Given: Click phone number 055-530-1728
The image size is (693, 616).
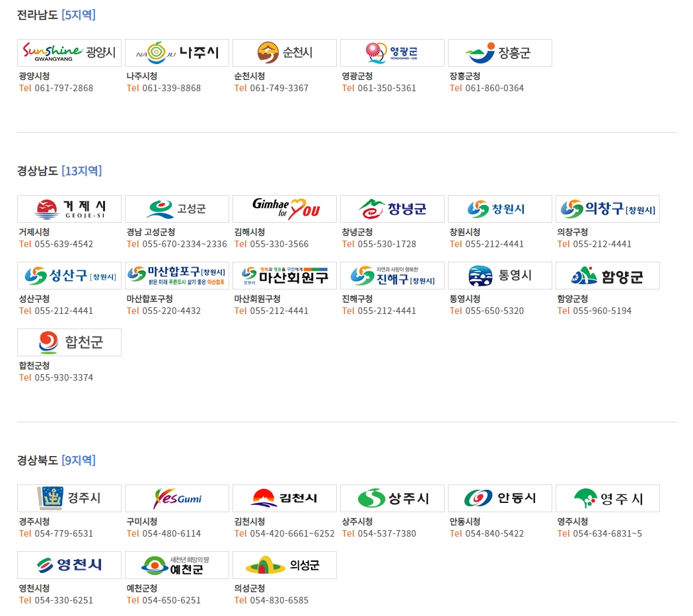Looking at the screenshot, I should click(386, 244).
